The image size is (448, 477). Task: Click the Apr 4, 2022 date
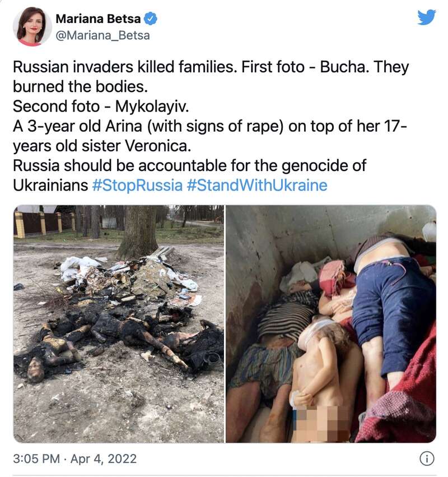104,459
